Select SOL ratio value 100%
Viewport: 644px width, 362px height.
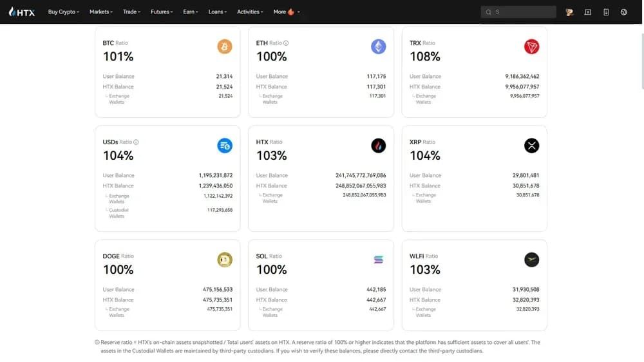[x=272, y=270]
